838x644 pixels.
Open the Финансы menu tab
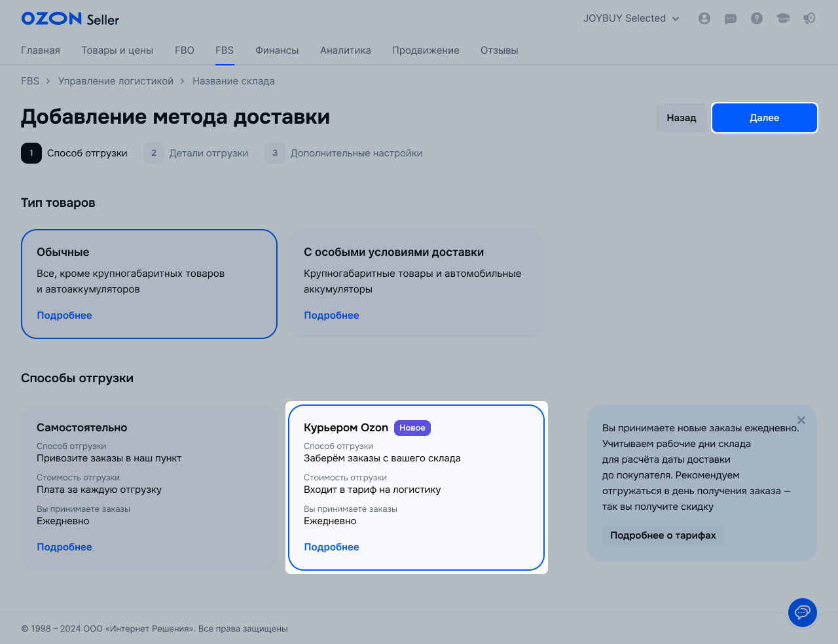[277, 50]
